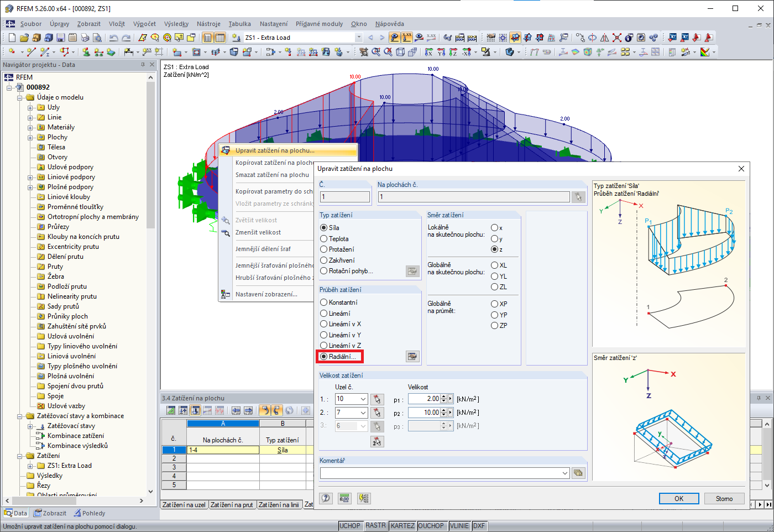Pick node graphically for Uzel 2 row

(377, 413)
